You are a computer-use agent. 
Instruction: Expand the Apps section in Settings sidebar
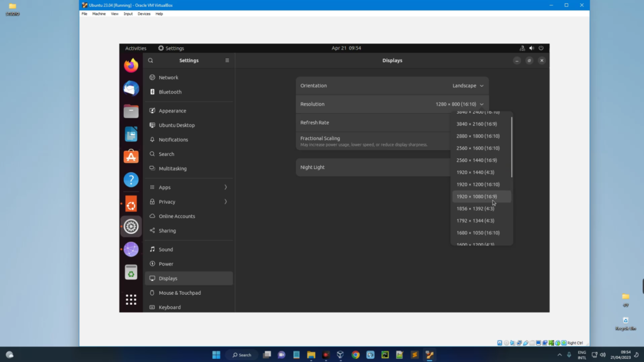tap(189, 187)
